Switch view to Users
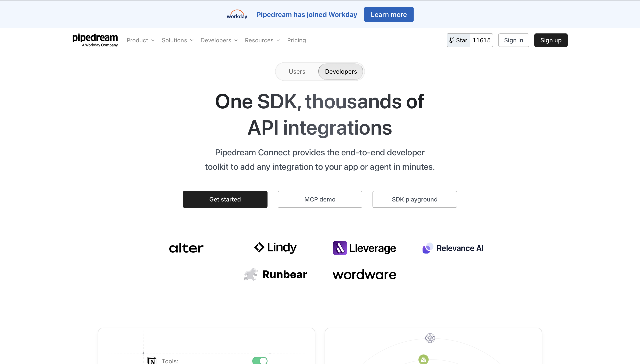640x364 pixels. click(x=297, y=72)
